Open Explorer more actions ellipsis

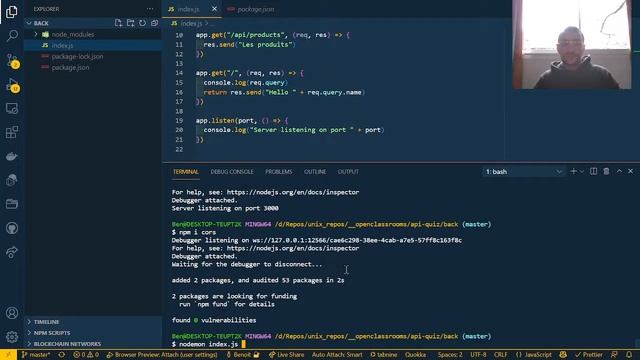(150, 9)
